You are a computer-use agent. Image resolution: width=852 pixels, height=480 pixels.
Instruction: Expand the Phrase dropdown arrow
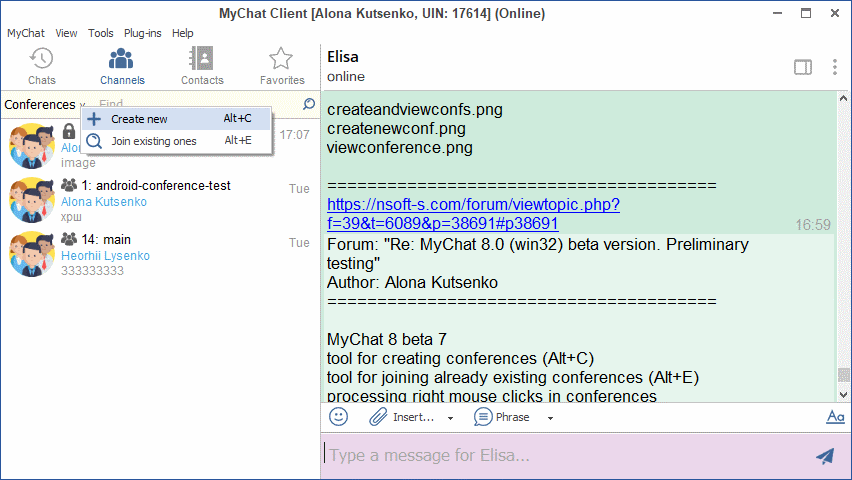pos(550,418)
